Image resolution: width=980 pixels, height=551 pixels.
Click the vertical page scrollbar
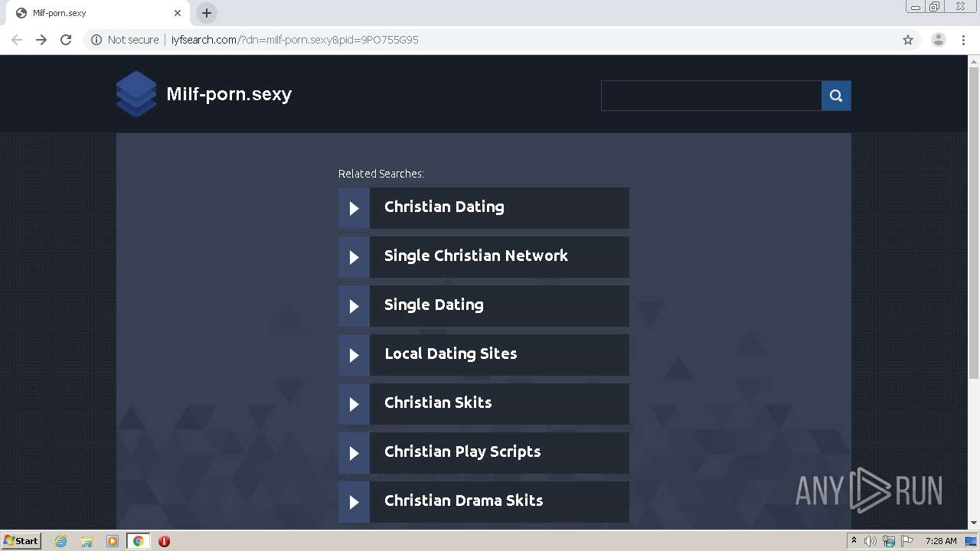[x=974, y=222]
